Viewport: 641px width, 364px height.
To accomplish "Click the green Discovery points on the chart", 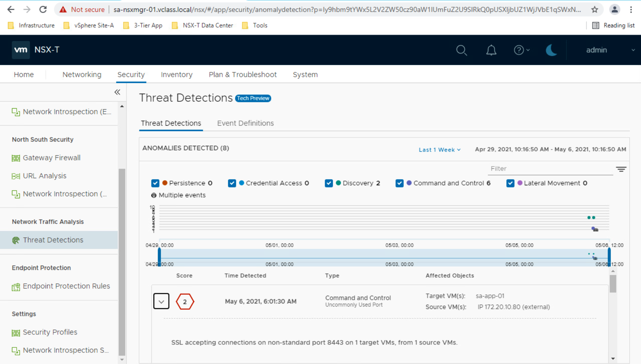I will point(591,217).
